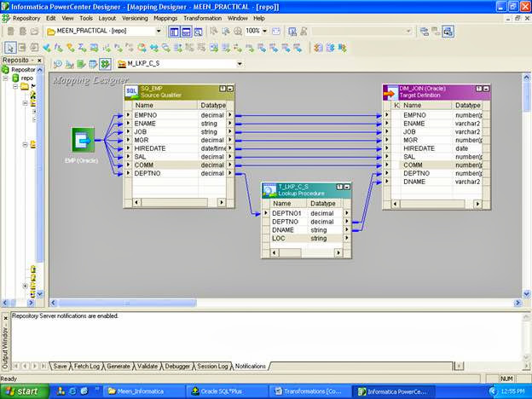Collapse the repo node in navigator tree
The height and width of the screenshot is (399, 532).
pos(5,78)
